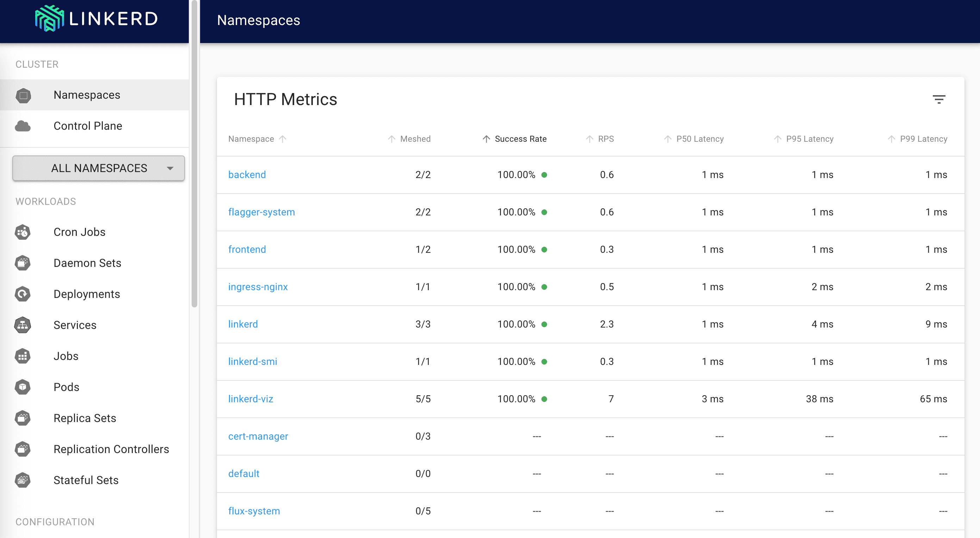980x538 pixels.
Task: Click the Cron Jobs icon in workloads
Action: [x=23, y=232]
